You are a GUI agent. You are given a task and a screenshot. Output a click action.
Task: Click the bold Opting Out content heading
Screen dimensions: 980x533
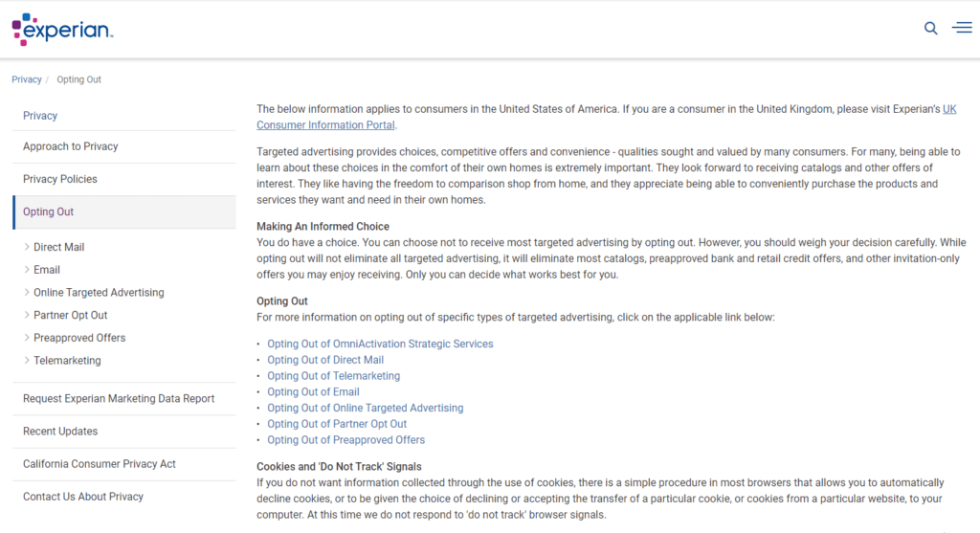point(282,301)
